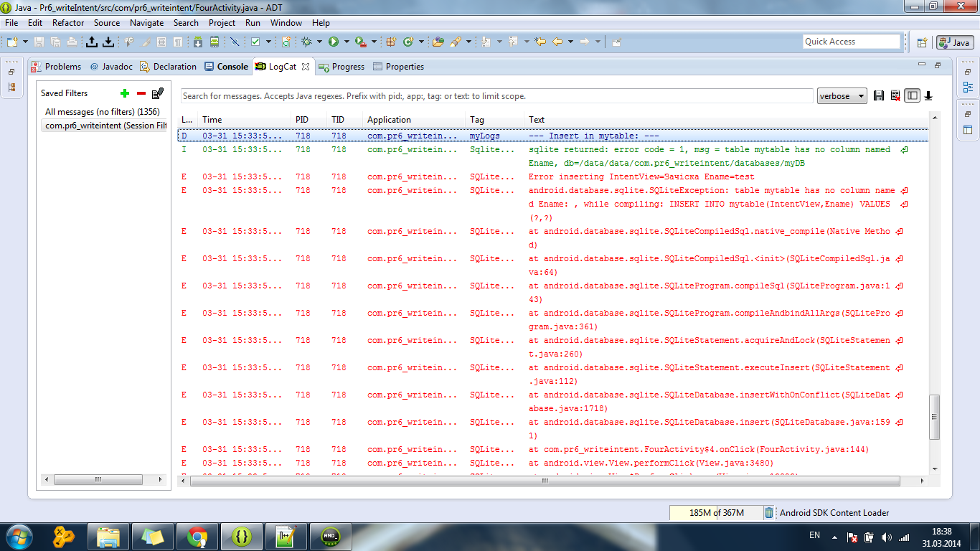Click the green Run toolbar button
Screen dimensions: 980x551
point(334,42)
